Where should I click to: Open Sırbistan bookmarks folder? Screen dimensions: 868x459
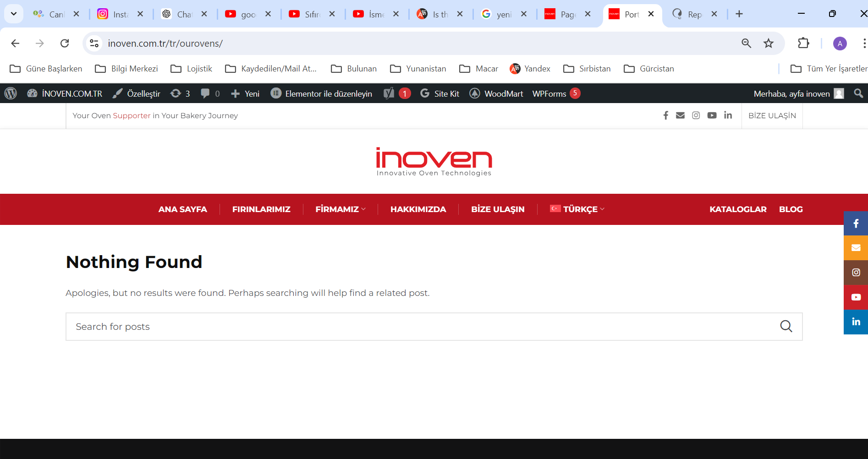coord(587,69)
